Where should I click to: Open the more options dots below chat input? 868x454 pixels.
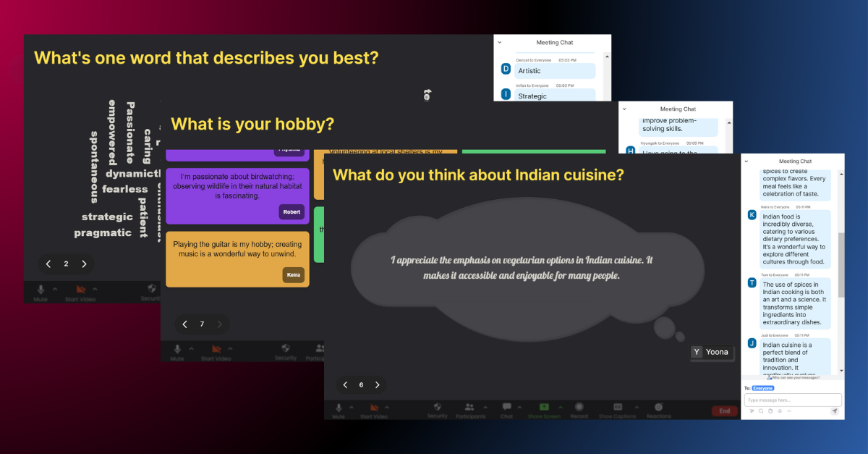pyautogui.click(x=788, y=411)
